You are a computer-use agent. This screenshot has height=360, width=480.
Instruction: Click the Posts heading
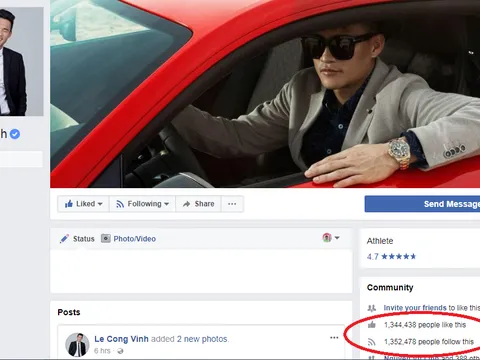(69, 312)
